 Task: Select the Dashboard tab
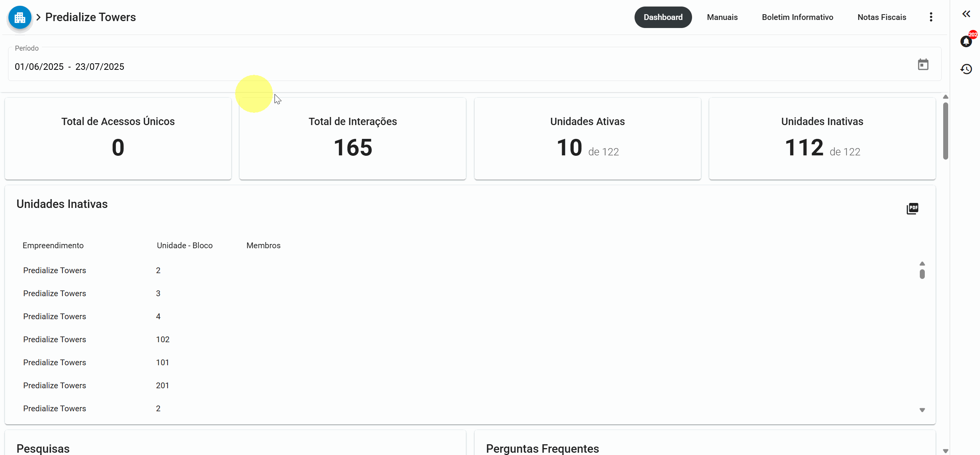pyautogui.click(x=663, y=17)
